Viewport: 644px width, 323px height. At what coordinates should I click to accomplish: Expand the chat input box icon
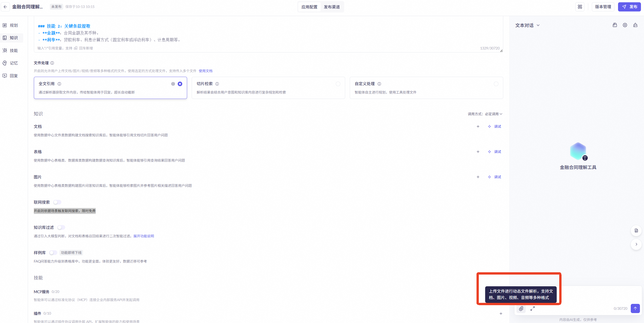pos(533,308)
